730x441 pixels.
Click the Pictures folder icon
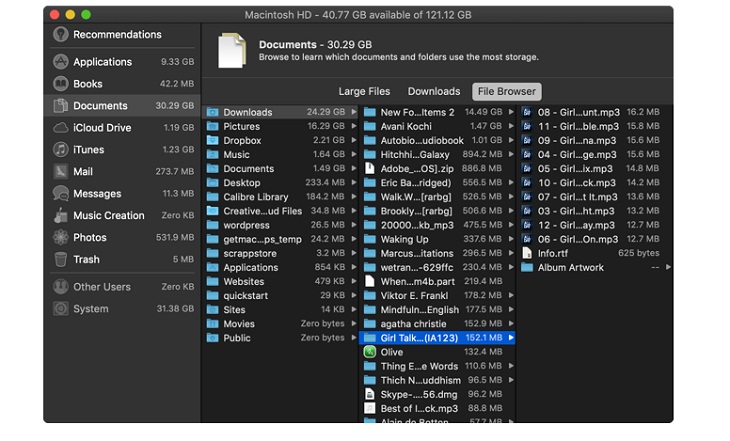[213, 126]
